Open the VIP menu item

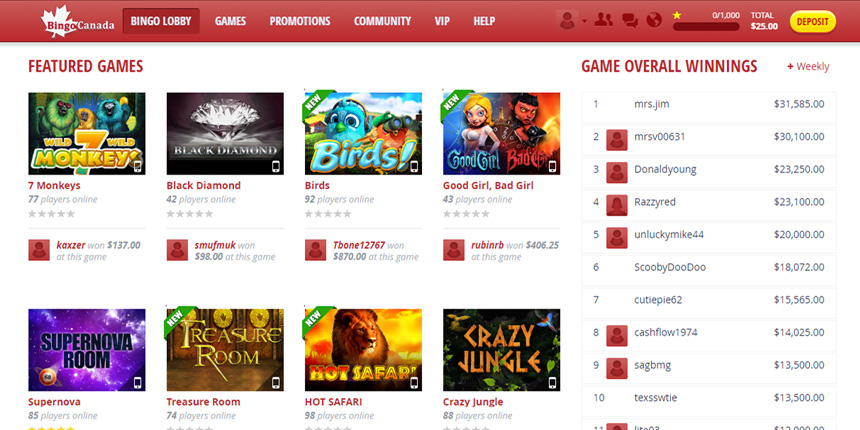442,21
